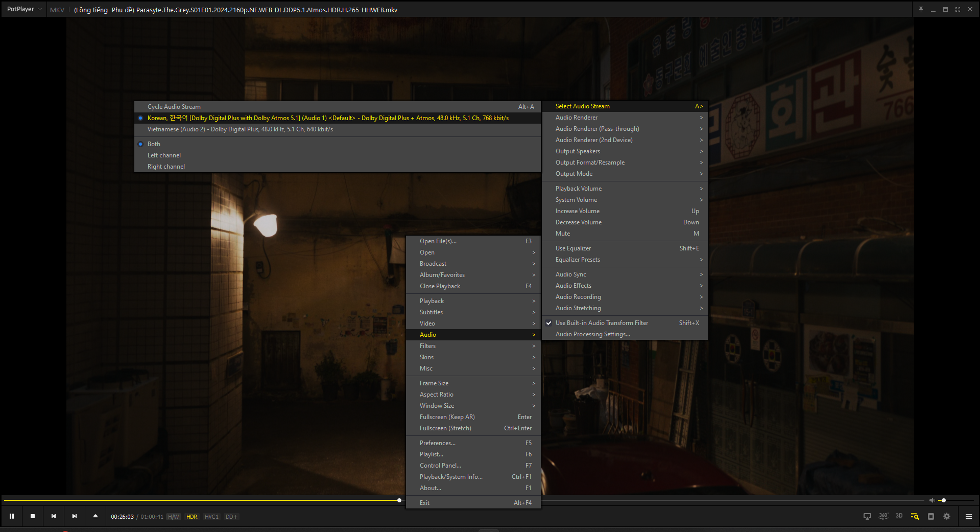
Task: Open the PotPlayer main menu dropdown
Action: [x=24, y=9]
